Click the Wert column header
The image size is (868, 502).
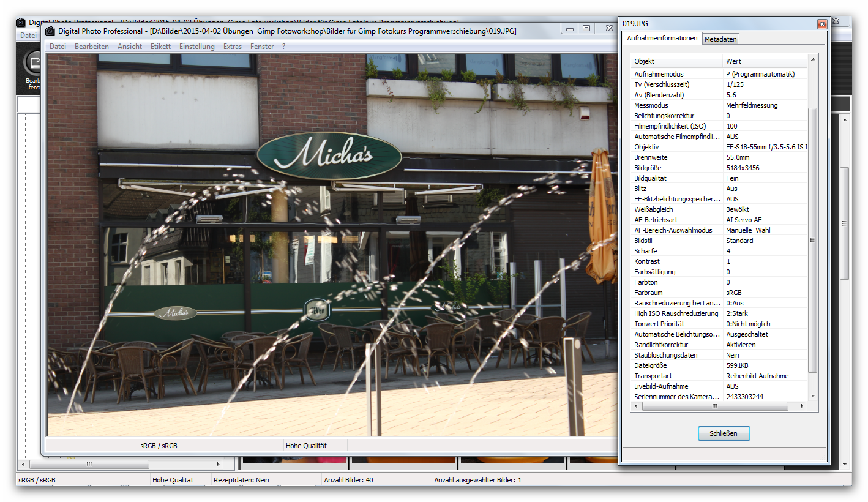[x=765, y=61]
